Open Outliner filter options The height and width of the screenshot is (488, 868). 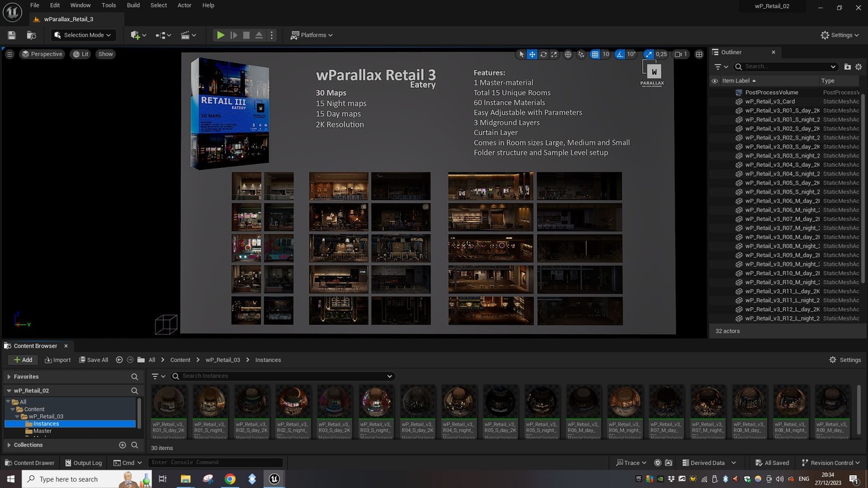721,66
